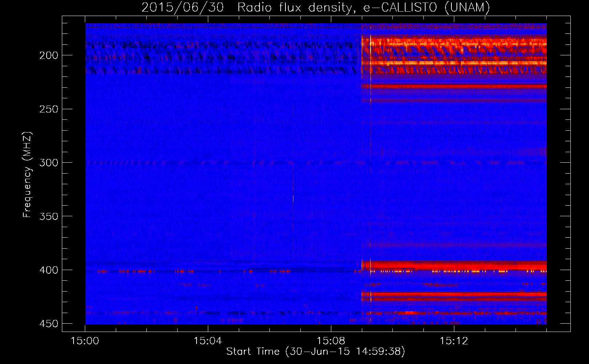Viewport: 589px width, 364px height.
Task: Click the 15:08 time tick label
Action: click(331, 341)
